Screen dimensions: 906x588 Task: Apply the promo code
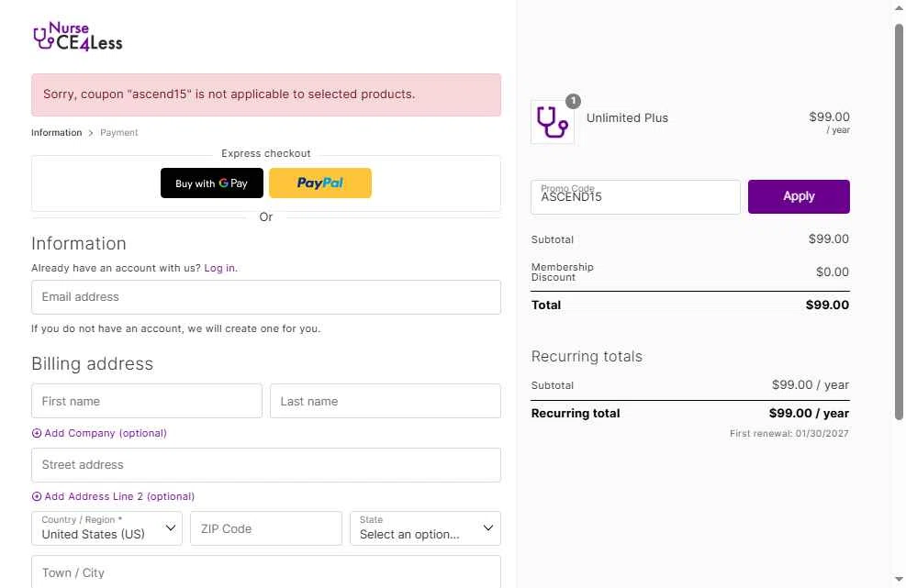point(799,196)
